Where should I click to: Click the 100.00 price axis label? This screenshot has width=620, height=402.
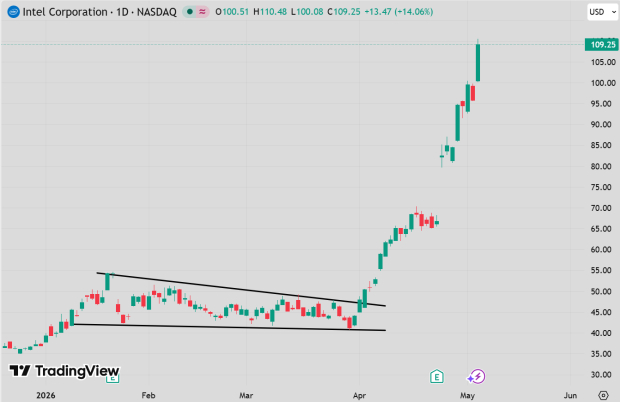pos(603,83)
